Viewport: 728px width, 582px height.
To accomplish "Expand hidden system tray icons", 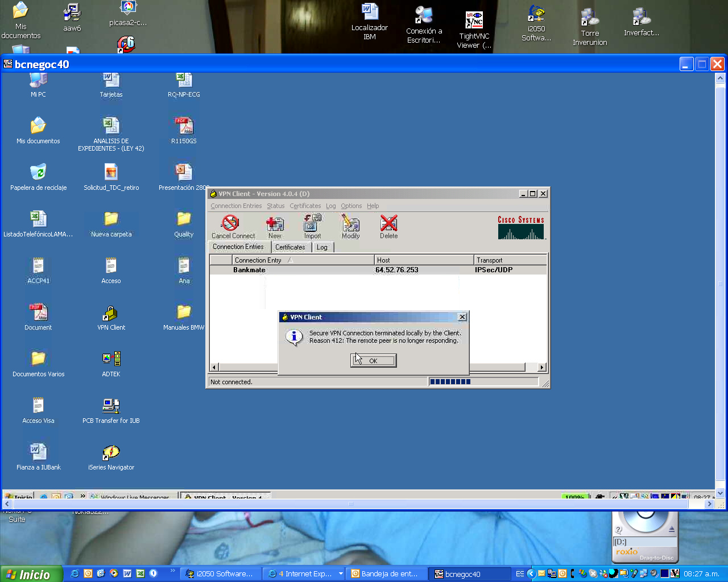I will click(531, 573).
